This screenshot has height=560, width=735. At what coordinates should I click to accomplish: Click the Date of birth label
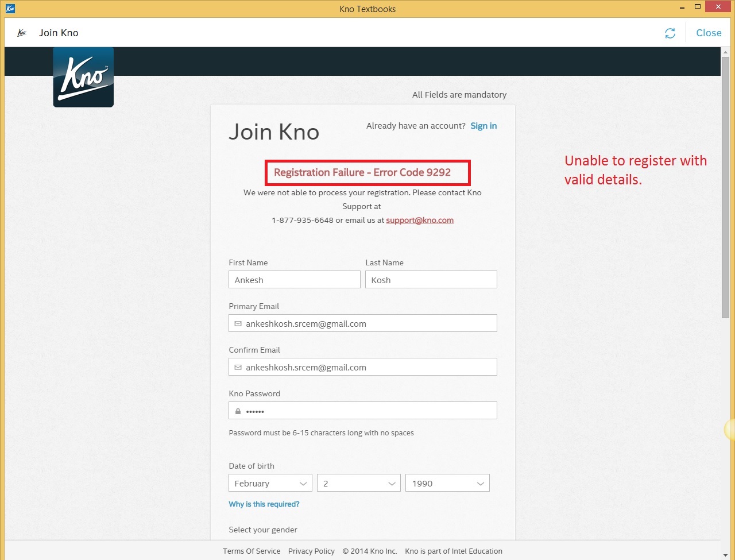pyautogui.click(x=252, y=466)
